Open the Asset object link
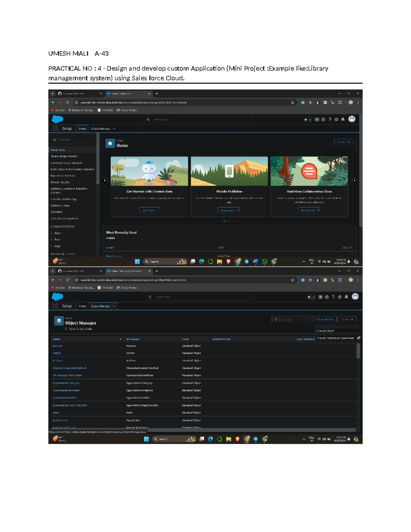Viewport: 411px width, 532px height. point(56,413)
